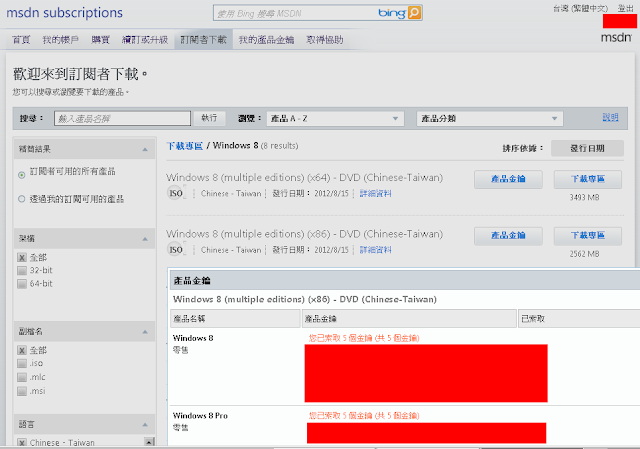Image resolution: width=640 pixels, height=449 pixels.
Task: Open 詳細資料 link for x86 DVD
Action: 376,250
